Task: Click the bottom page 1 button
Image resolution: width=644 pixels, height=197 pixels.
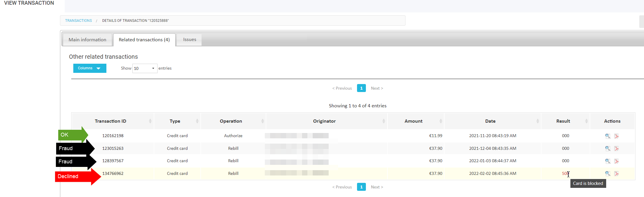Action: [361, 187]
